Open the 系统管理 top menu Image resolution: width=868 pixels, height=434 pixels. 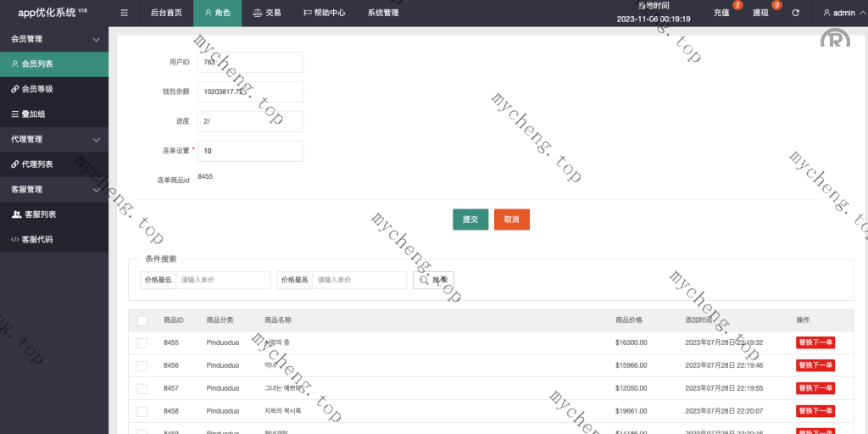[383, 13]
